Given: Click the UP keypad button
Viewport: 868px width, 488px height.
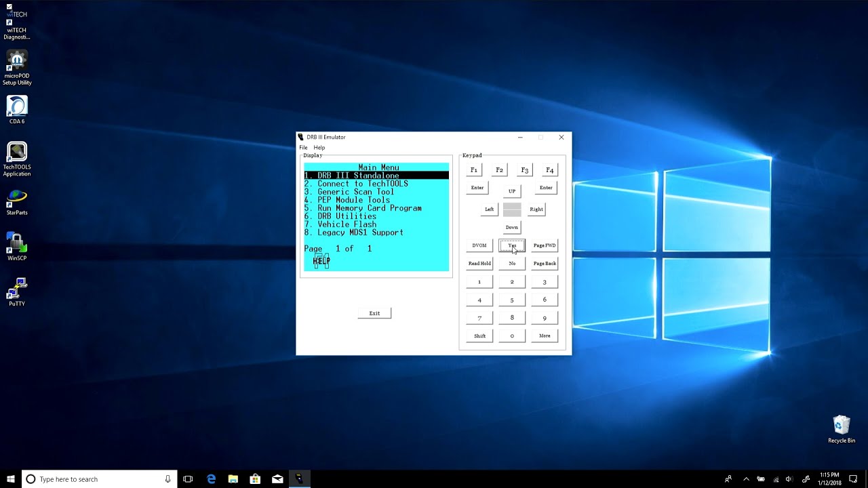Looking at the screenshot, I should (x=512, y=191).
